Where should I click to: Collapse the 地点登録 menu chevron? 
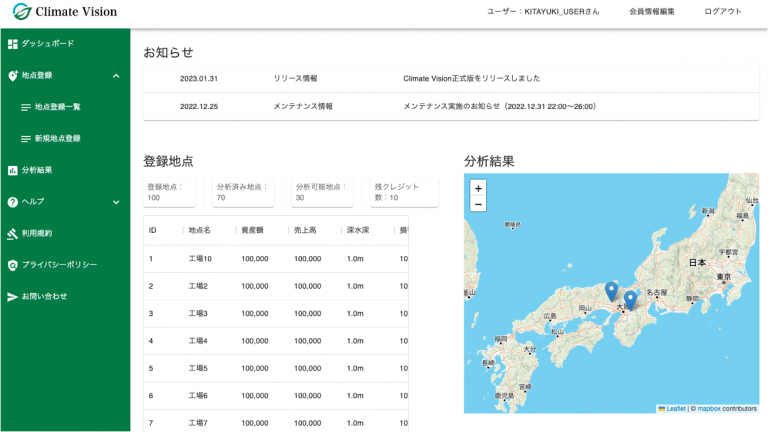pos(116,76)
